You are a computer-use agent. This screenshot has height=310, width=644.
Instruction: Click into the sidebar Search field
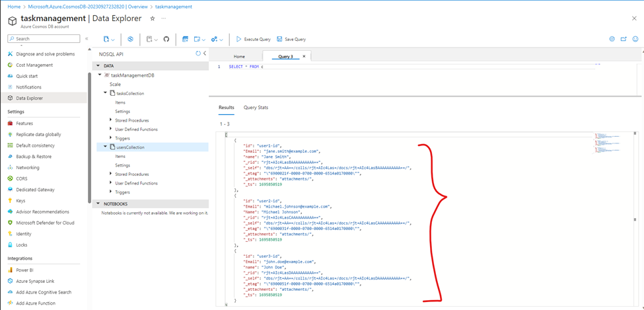click(x=44, y=38)
